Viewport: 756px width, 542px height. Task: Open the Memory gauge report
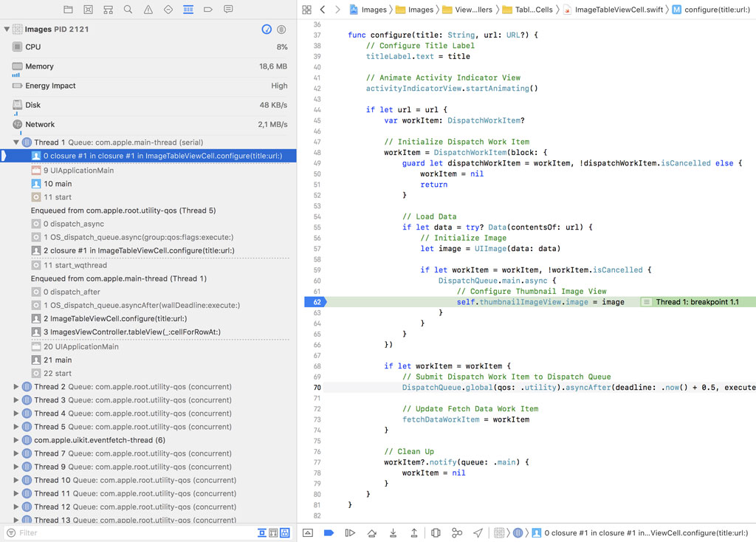[39, 66]
